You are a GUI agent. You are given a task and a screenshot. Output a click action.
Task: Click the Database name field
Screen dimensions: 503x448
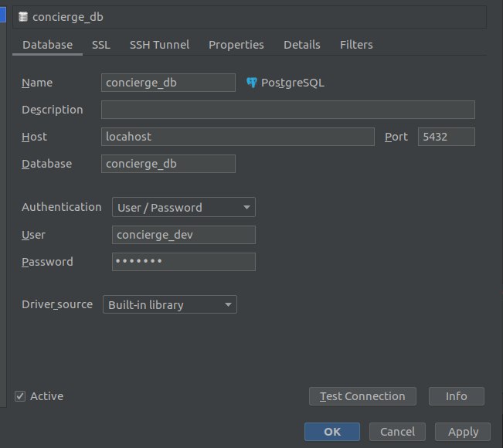(x=168, y=164)
